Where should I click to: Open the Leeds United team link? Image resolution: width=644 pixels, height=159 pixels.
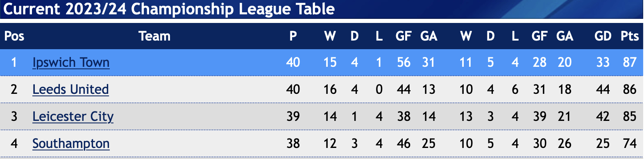[70, 89]
